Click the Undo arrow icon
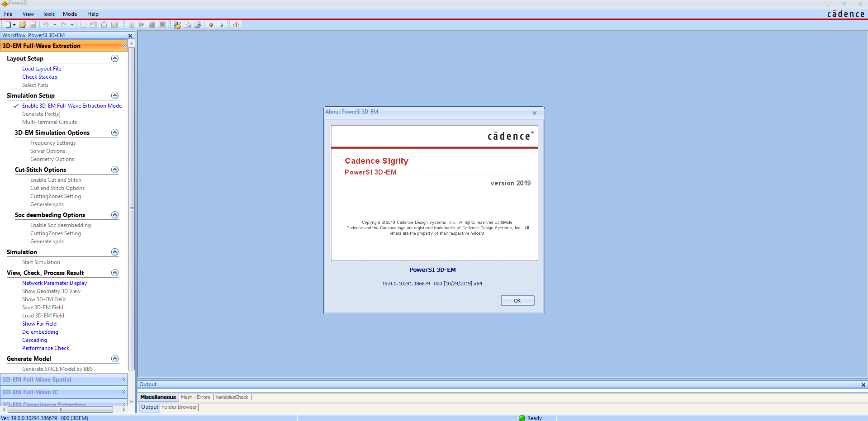 point(46,25)
